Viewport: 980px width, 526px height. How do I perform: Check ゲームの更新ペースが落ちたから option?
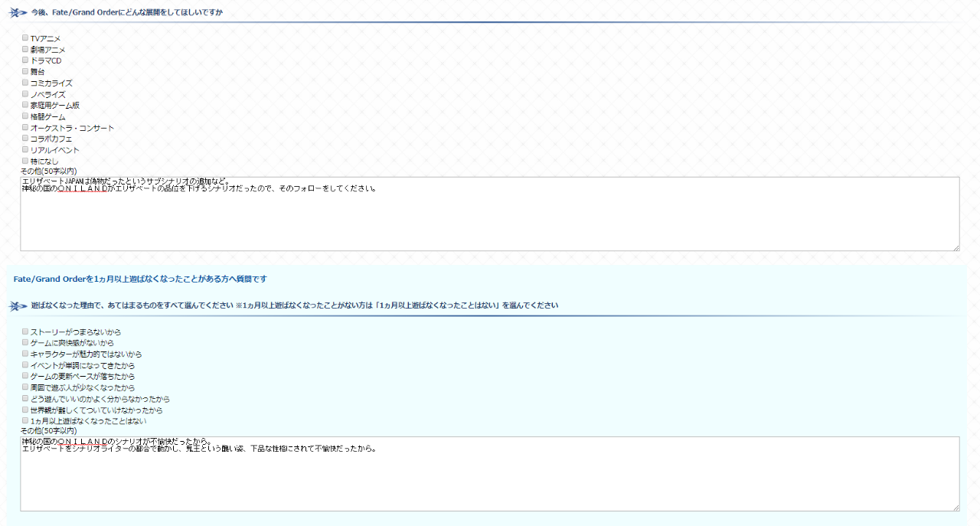pos(25,376)
